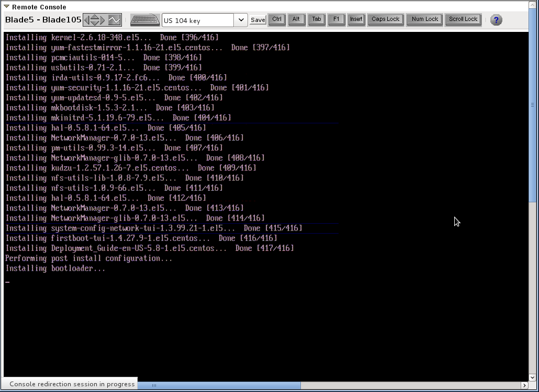Toggle the Alt key button

[296, 19]
